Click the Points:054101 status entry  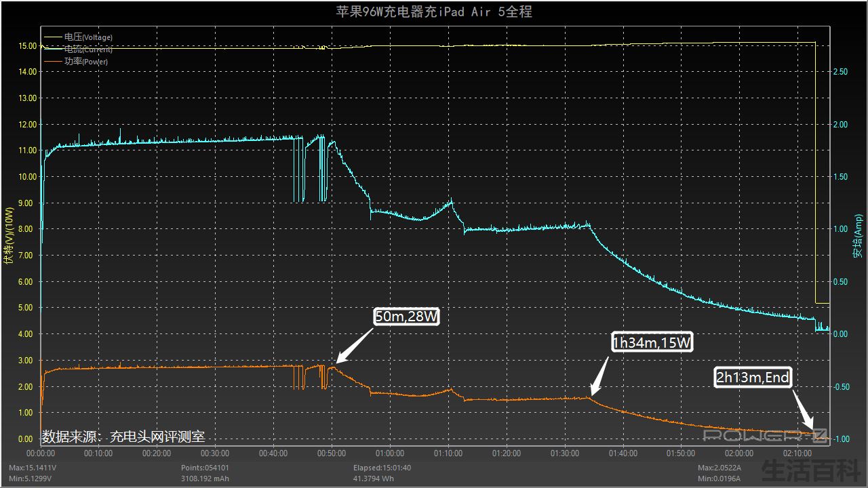click(x=204, y=468)
